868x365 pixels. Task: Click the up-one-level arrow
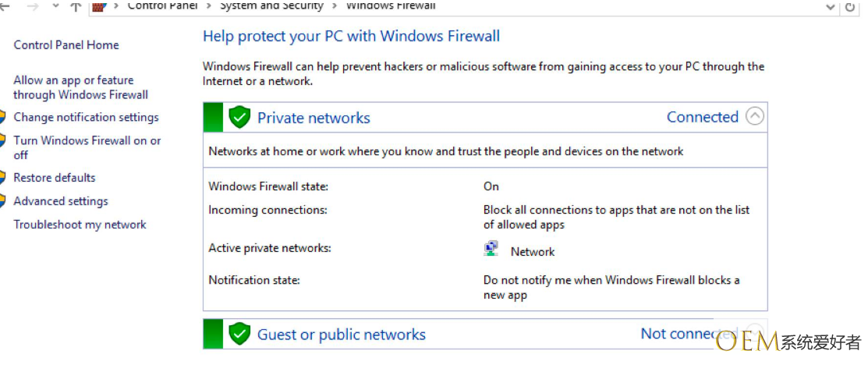pyautogui.click(x=75, y=6)
